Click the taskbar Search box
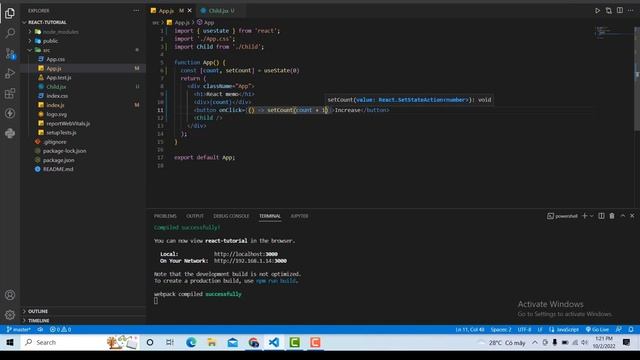640x360 pixels. (80, 342)
